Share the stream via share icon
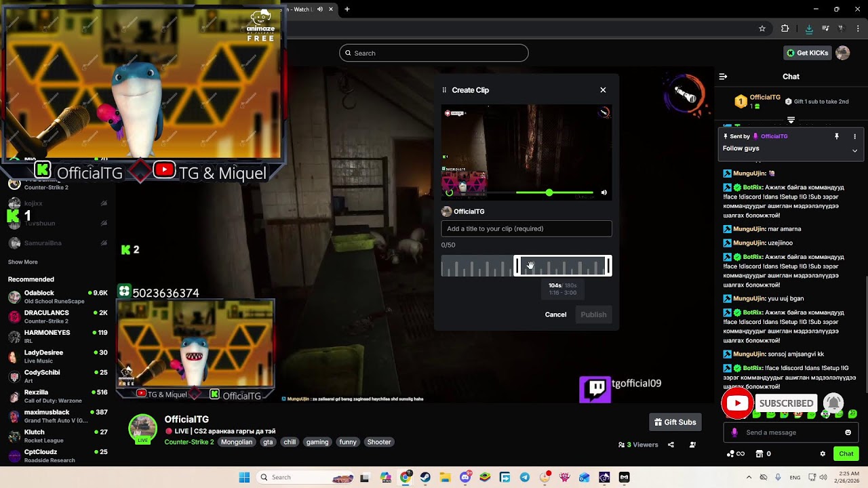The height and width of the screenshot is (488, 868). [x=671, y=445]
